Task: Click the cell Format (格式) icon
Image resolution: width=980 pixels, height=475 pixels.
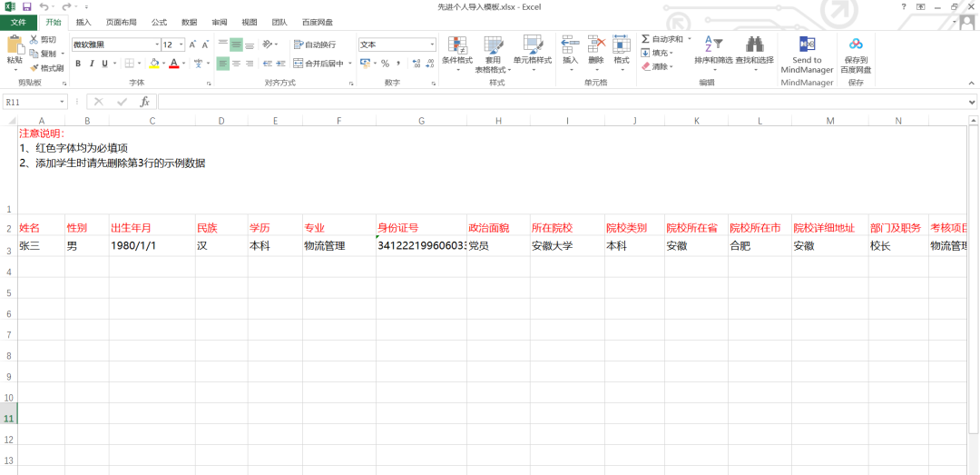Action: tap(622, 45)
